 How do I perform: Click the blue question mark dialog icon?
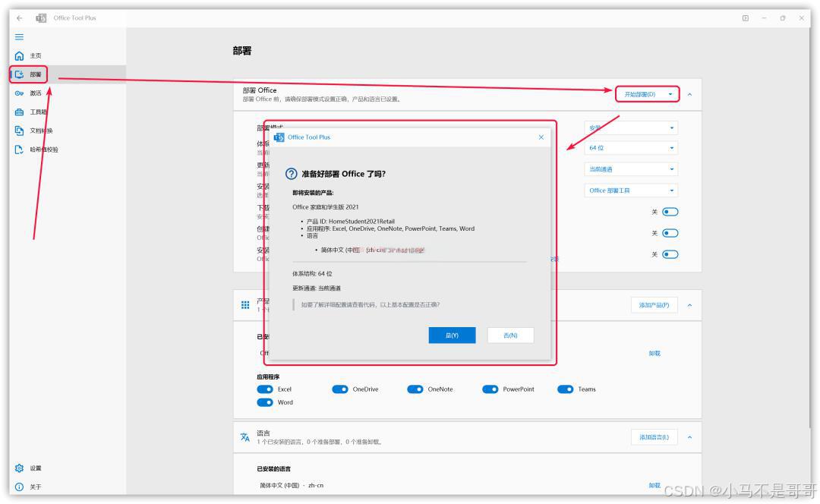coord(292,174)
